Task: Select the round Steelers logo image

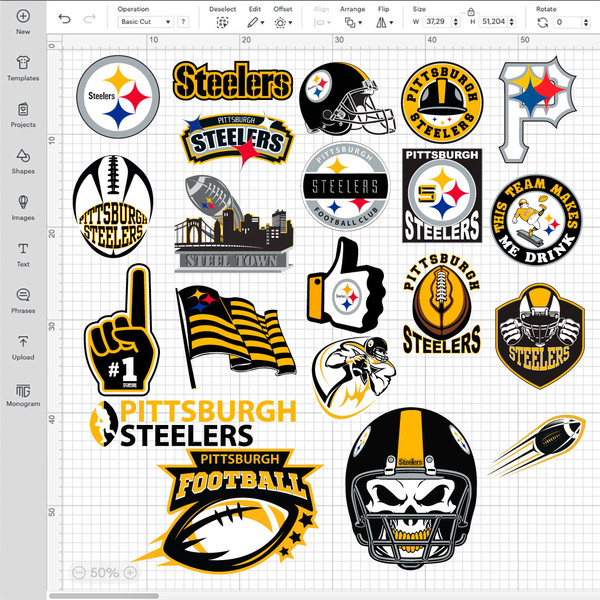Action: point(118,97)
